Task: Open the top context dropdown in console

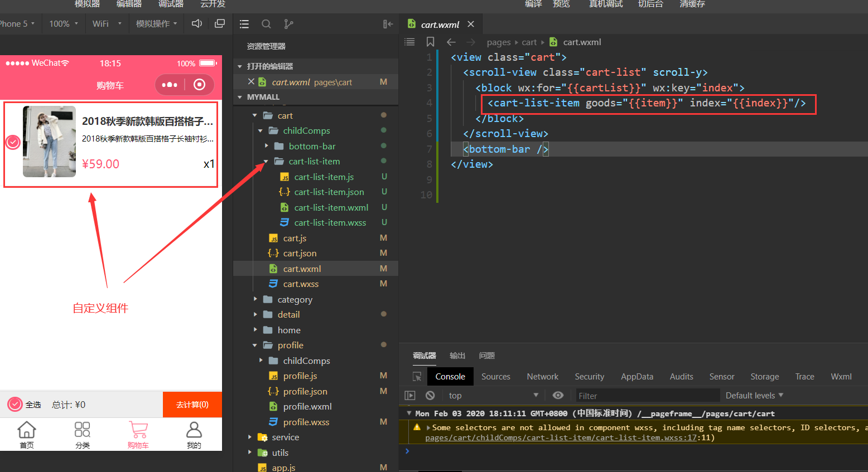Action: coord(493,395)
